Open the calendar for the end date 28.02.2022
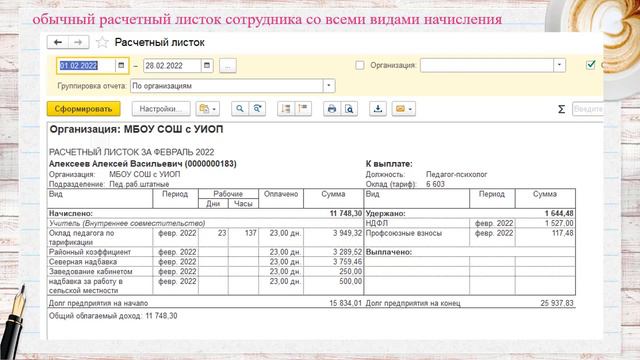The image size is (640, 360). click(207, 65)
